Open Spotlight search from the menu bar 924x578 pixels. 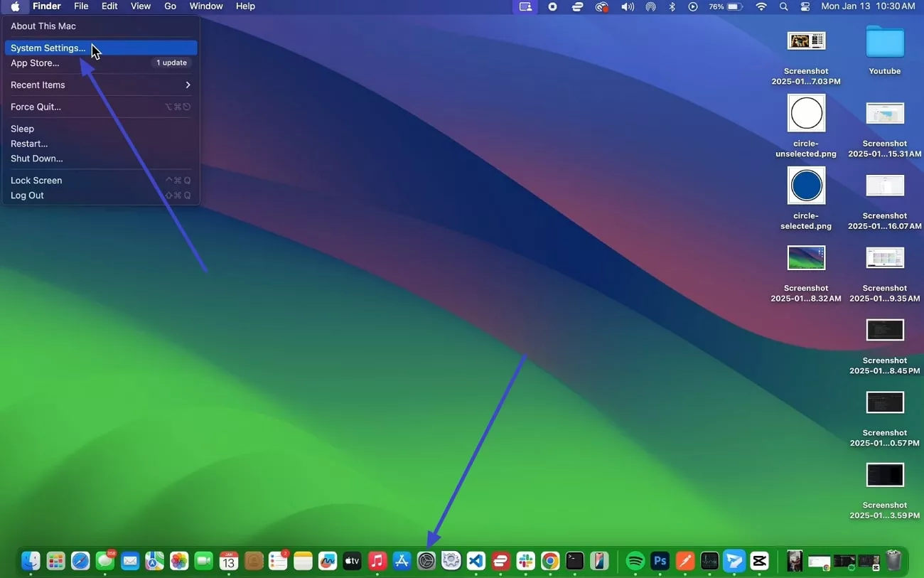click(x=783, y=6)
